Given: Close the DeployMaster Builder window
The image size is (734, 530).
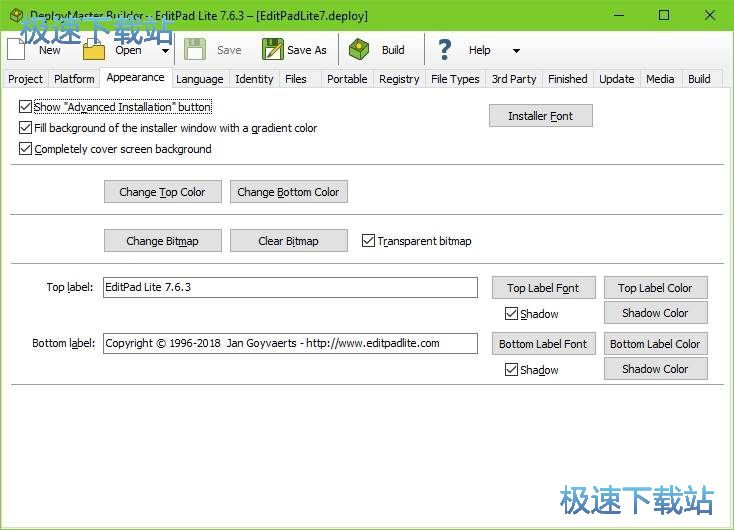Looking at the screenshot, I should coord(710,15).
